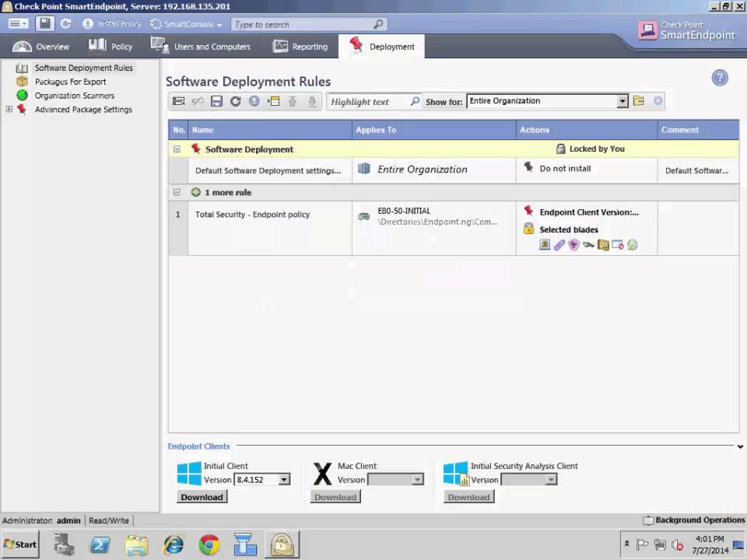The height and width of the screenshot is (560, 747).
Task: Click the purple shield blade icon
Action: pos(573,245)
